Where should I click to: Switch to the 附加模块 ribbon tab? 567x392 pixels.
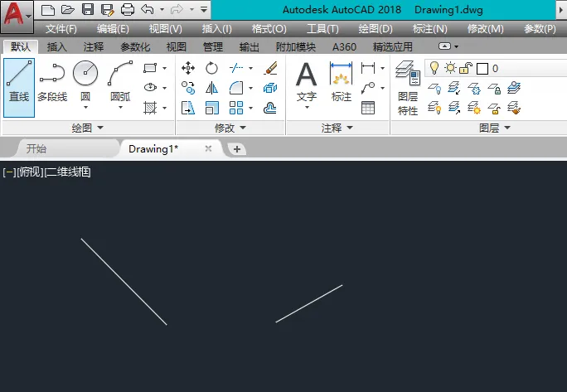[296, 46]
